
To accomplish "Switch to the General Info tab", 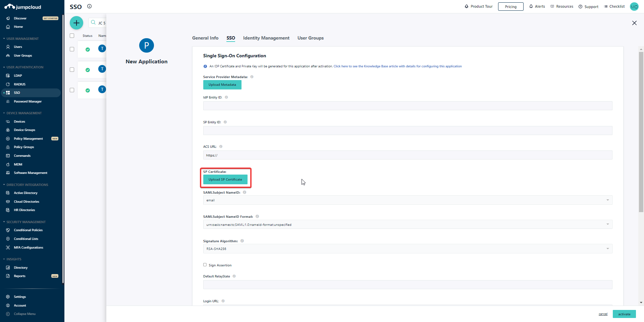I will click(x=205, y=38).
